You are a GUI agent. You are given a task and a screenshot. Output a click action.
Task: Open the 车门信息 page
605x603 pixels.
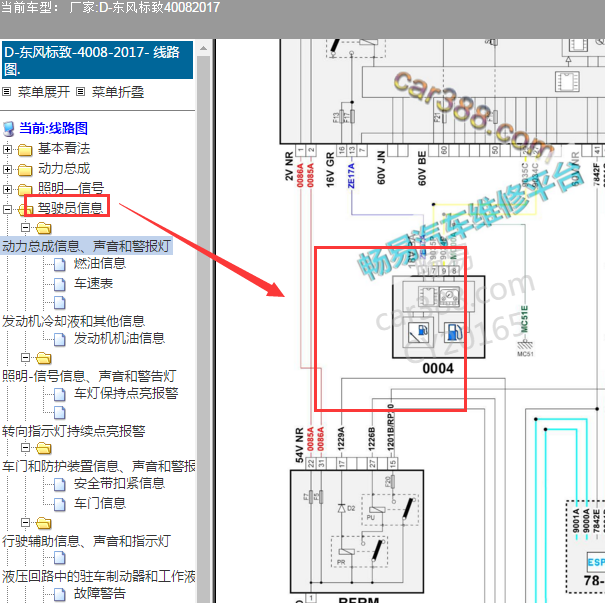coord(100,503)
